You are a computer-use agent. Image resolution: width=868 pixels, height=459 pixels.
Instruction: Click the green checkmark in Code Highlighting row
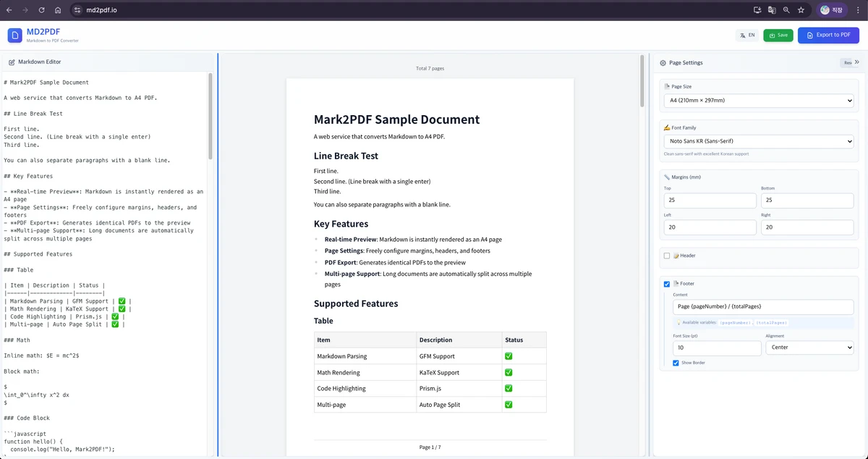[509, 388]
